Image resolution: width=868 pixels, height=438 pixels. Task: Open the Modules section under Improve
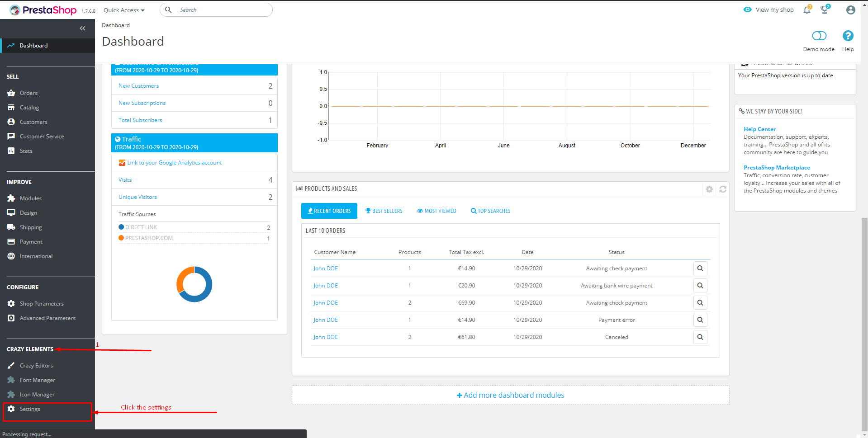pyautogui.click(x=30, y=198)
